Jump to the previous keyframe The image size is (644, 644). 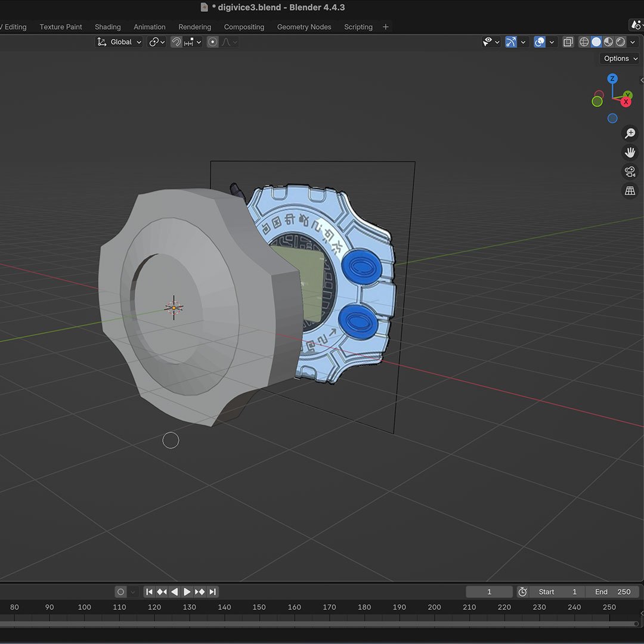(x=162, y=592)
